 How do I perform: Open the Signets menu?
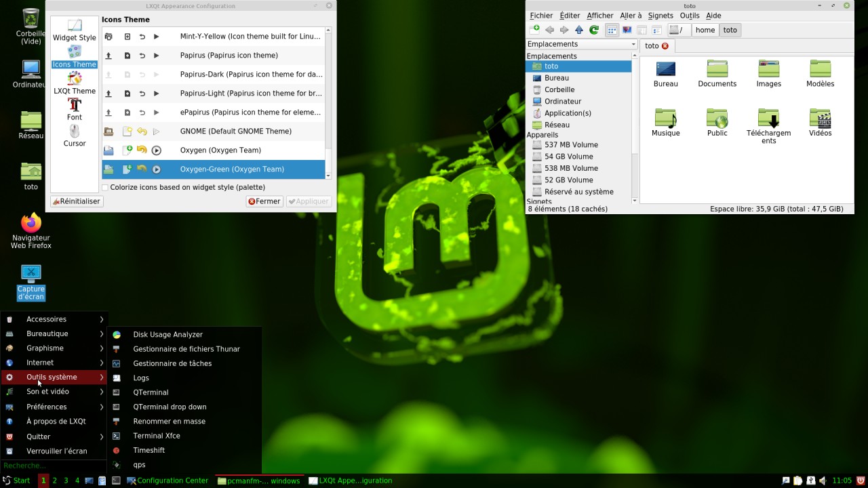[x=660, y=16]
